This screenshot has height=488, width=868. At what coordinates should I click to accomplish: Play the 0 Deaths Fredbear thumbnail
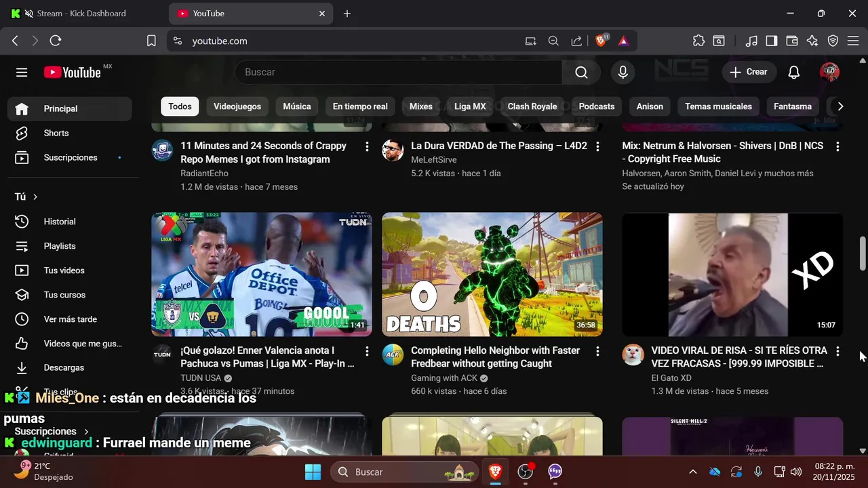(492, 274)
